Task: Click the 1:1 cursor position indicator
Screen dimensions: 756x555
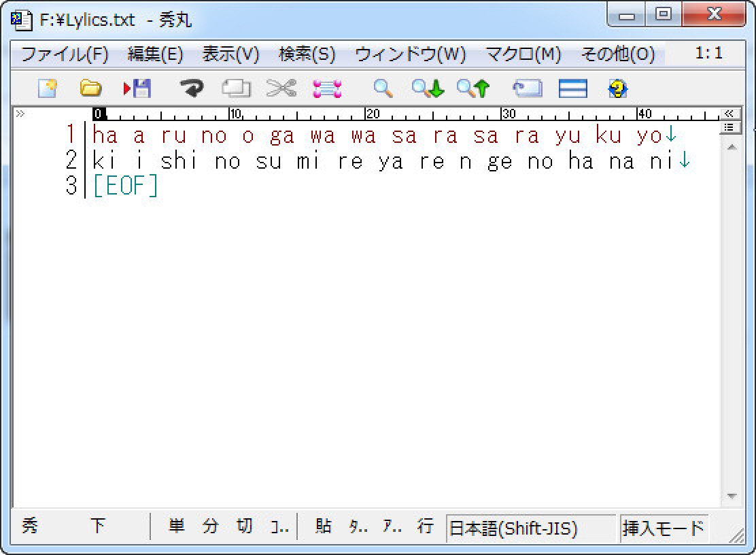Action: point(708,53)
